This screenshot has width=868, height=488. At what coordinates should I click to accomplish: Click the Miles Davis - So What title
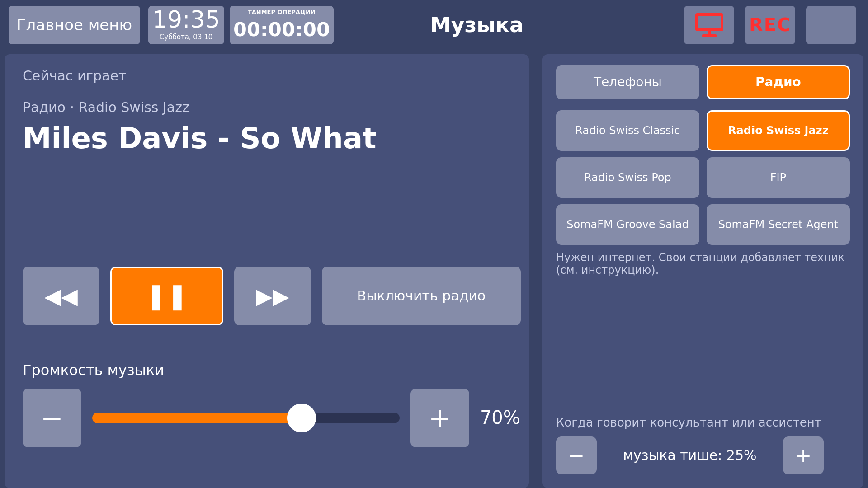click(199, 138)
